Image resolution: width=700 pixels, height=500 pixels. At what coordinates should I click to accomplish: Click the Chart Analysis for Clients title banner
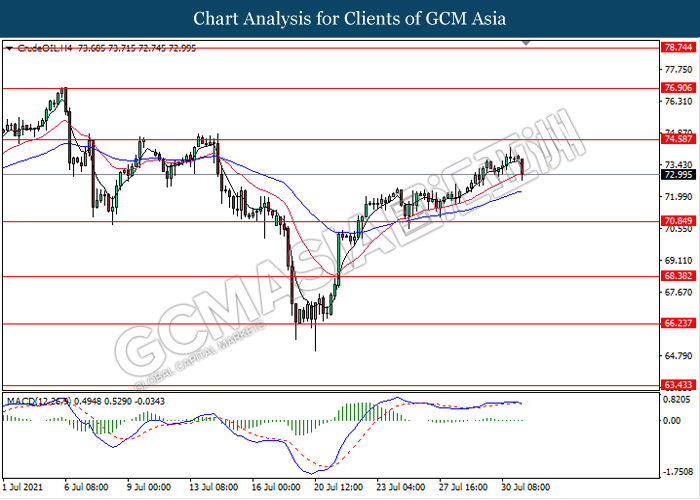coord(350,18)
